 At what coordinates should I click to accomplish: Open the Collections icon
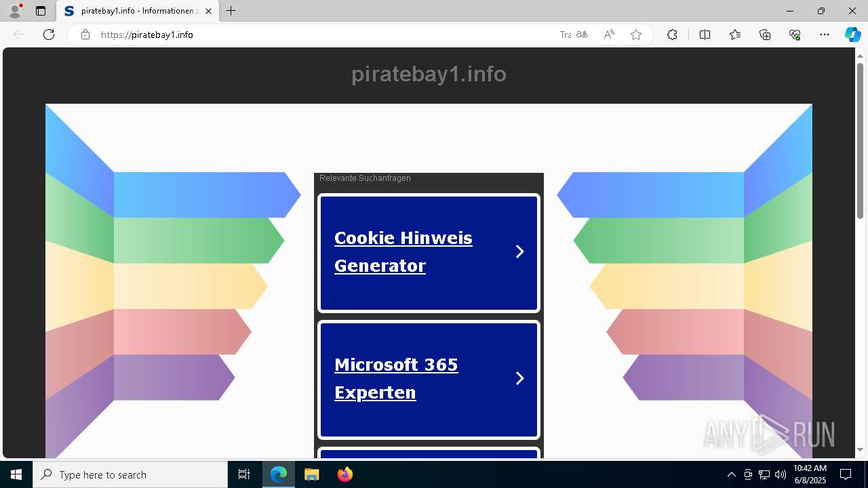click(765, 35)
